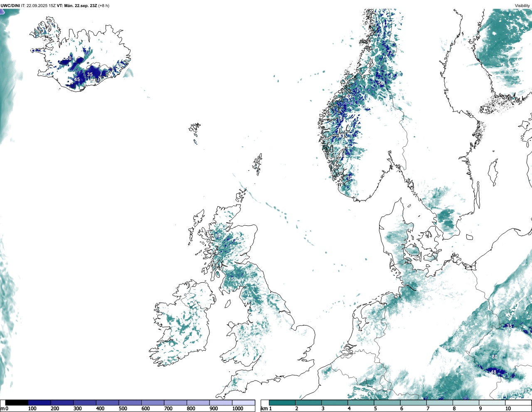Click the '(+8 h)' forecast offset text
Screen dimensions: 532x412
[104, 6]
